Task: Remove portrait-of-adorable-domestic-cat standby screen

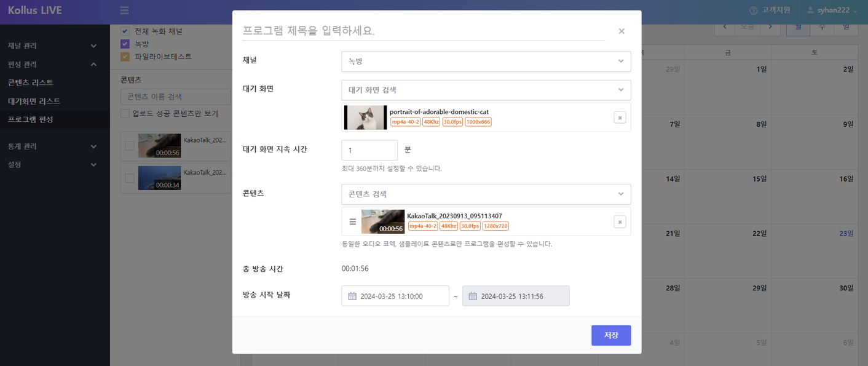Action: [x=620, y=117]
